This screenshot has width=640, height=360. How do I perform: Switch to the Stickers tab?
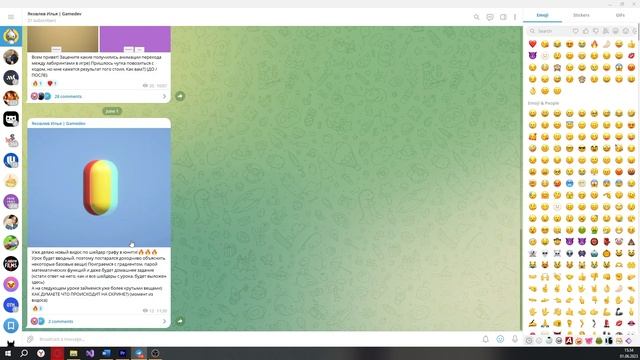581,15
